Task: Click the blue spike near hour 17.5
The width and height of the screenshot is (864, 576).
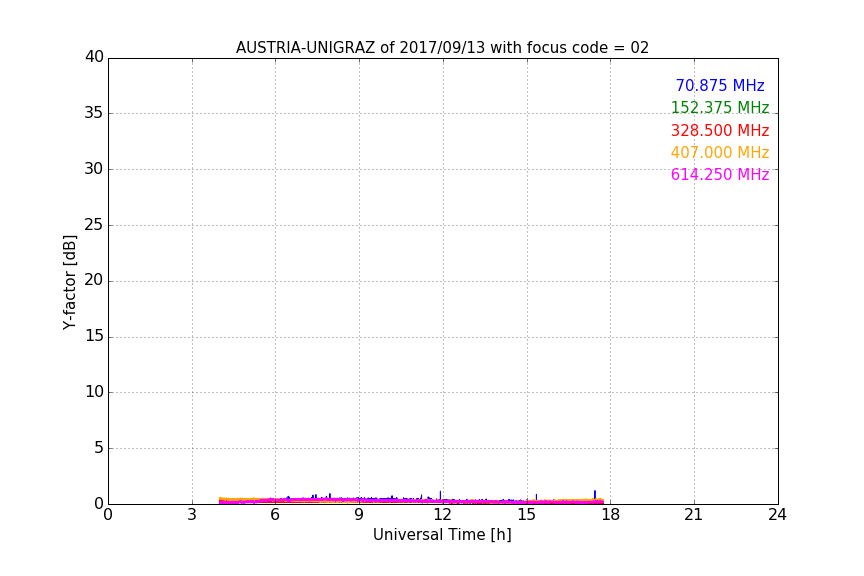Action: [x=595, y=494]
